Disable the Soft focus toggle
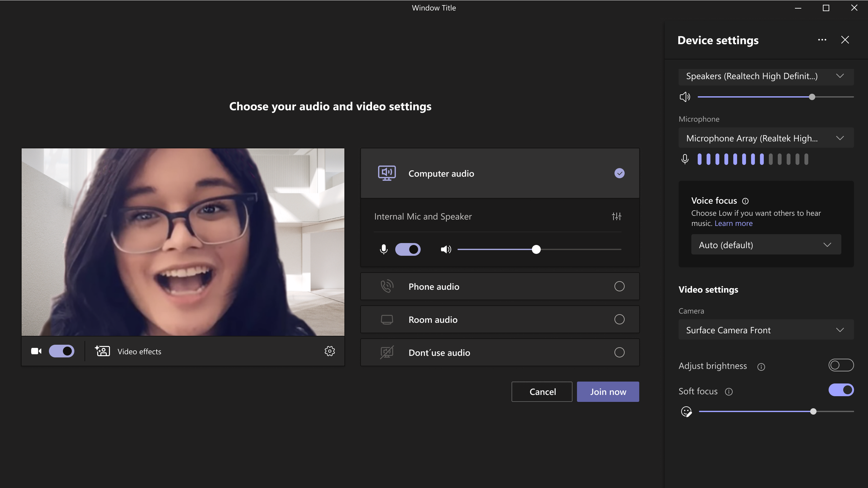This screenshot has height=488, width=868. (841, 390)
